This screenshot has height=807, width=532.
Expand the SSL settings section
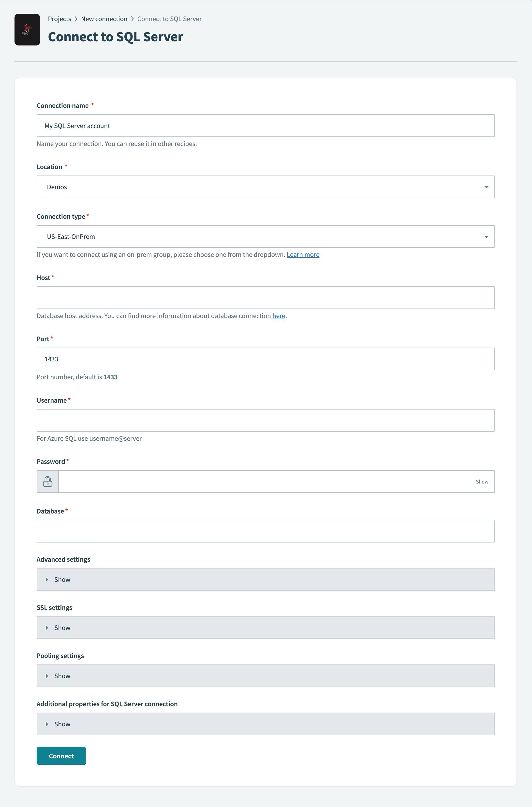62,628
